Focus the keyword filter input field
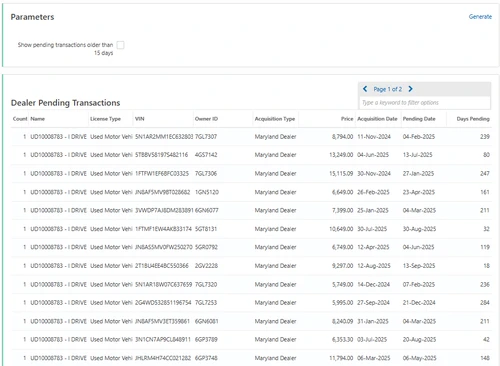 click(x=424, y=103)
